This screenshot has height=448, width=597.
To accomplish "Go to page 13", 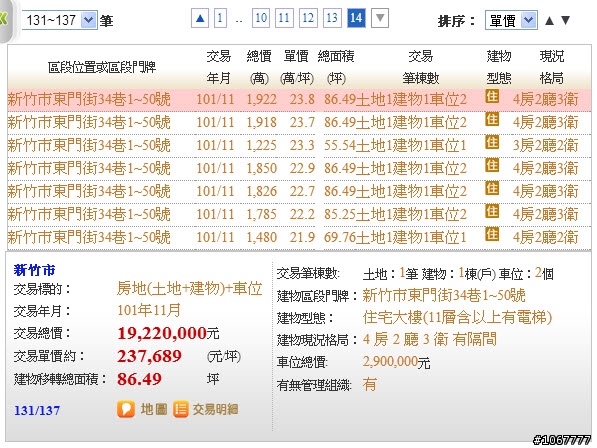I will [332, 18].
